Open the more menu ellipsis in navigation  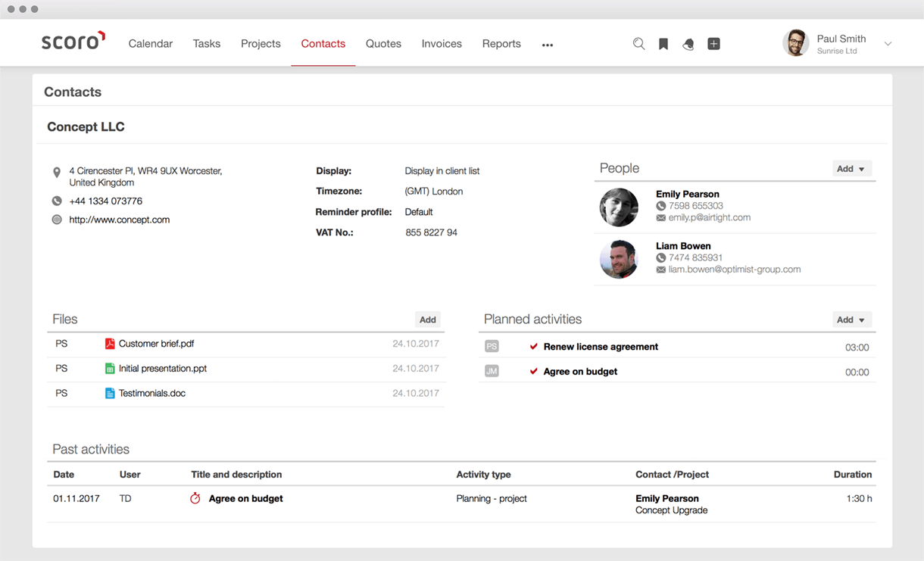pos(548,45)
